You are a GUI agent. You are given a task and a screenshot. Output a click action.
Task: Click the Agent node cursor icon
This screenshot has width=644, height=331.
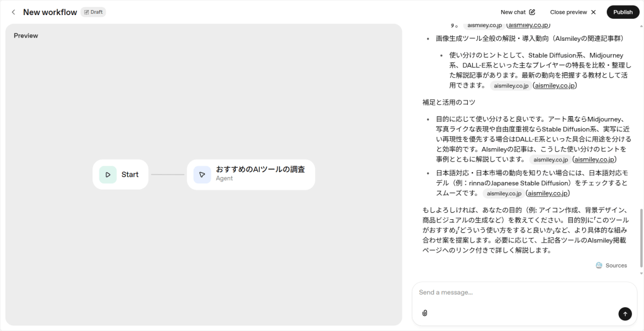coord(202,175)
